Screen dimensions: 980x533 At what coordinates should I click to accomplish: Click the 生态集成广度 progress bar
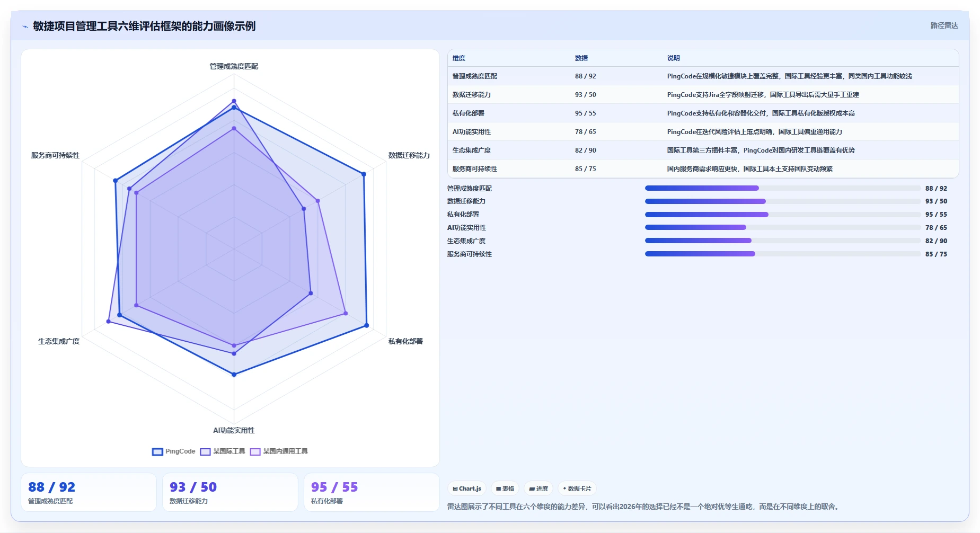pos(782,241)
